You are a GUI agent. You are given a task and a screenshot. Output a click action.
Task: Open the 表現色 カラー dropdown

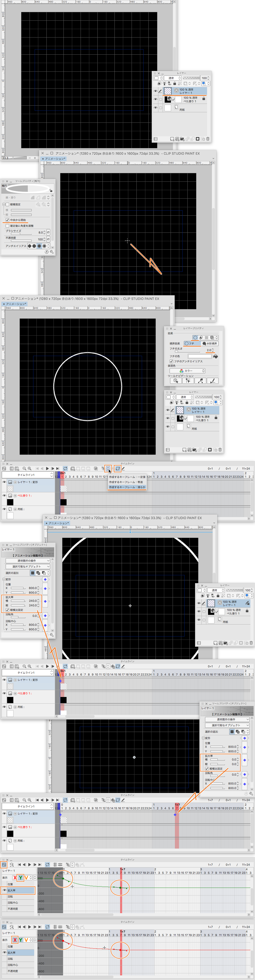(x=187, y=371)
